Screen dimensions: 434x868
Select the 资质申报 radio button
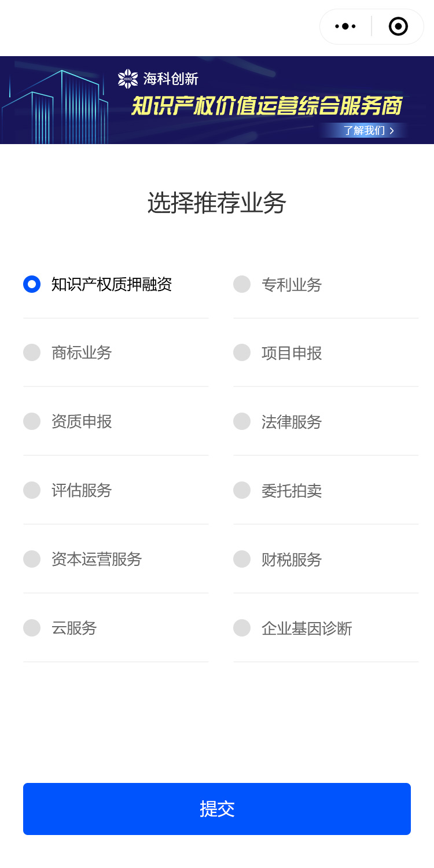click(32, 421)
